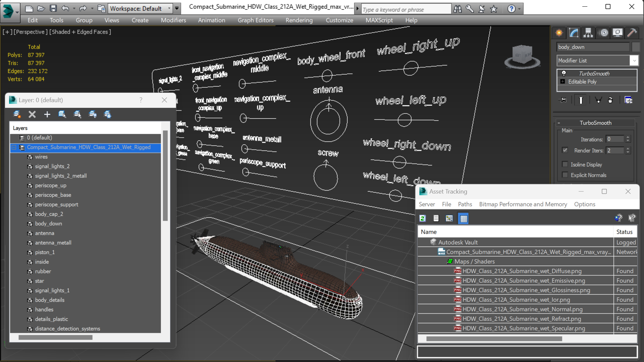Image resolution: width=644 pixels, height=362 pixels.
Task: Open the MAXScript menu
Action: pyautogui.click(x=379, y=20)
